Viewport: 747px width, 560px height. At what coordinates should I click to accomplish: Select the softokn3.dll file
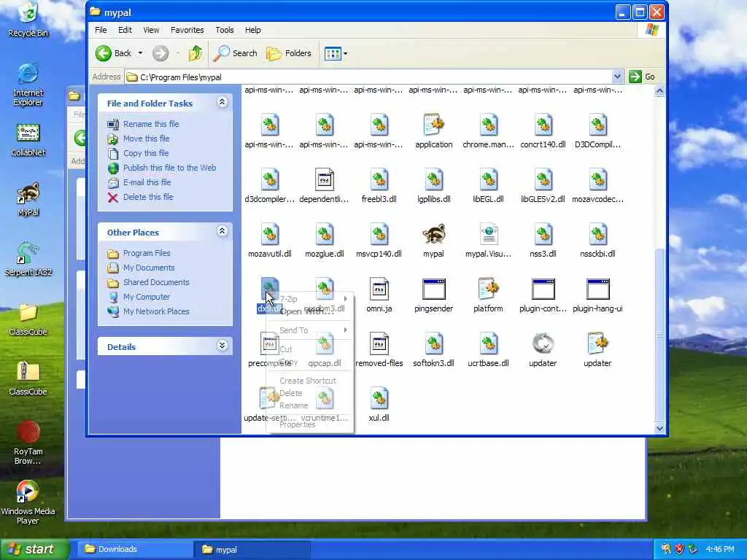click(433, 350)
